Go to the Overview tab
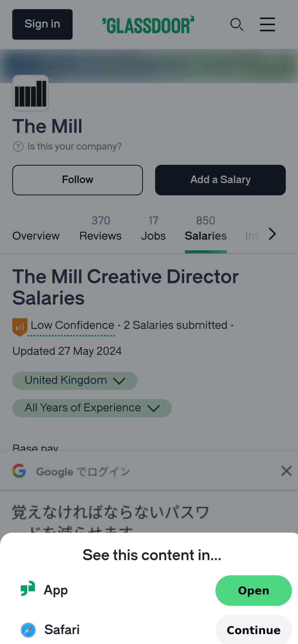 36,236
